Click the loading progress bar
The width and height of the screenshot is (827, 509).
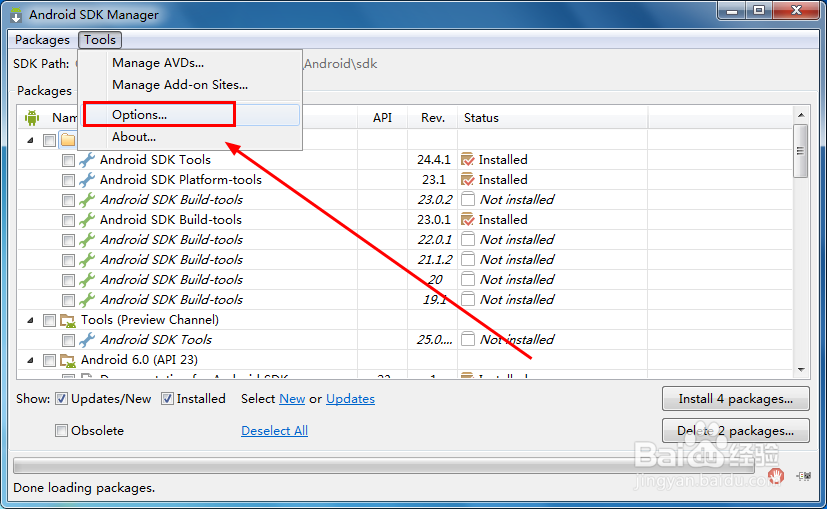pos(384,466)
